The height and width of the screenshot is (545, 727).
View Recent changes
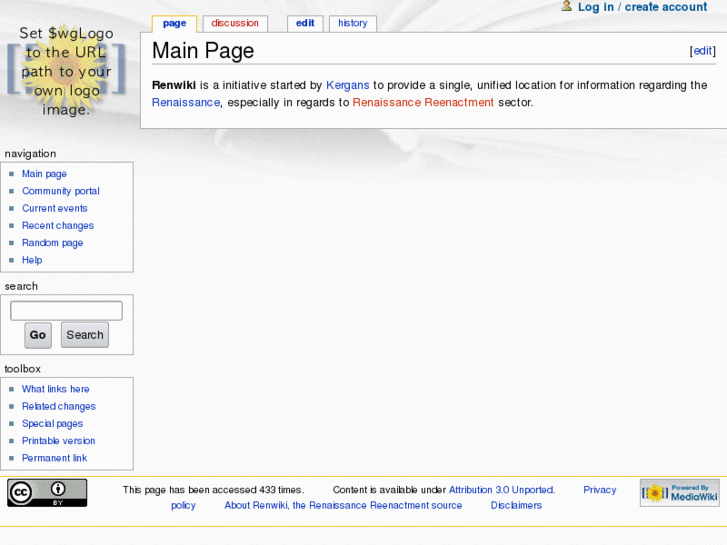tap(58, 225)
